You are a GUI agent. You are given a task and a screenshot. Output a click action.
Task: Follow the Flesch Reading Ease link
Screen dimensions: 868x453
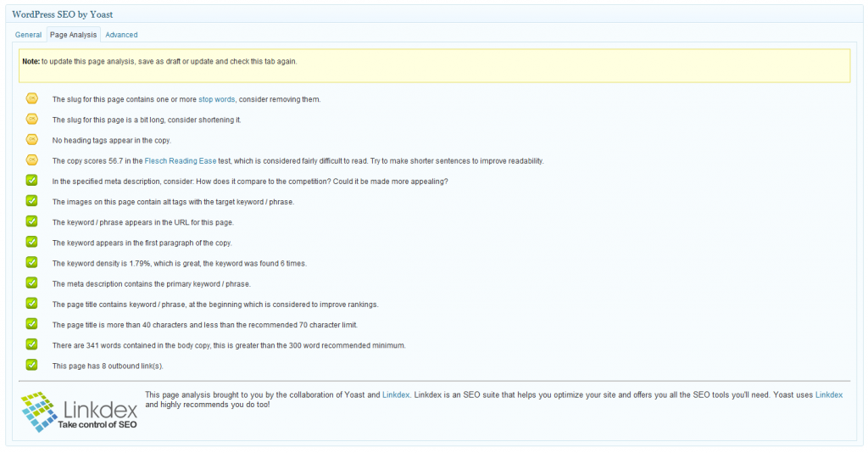click(x=181, y=161)
